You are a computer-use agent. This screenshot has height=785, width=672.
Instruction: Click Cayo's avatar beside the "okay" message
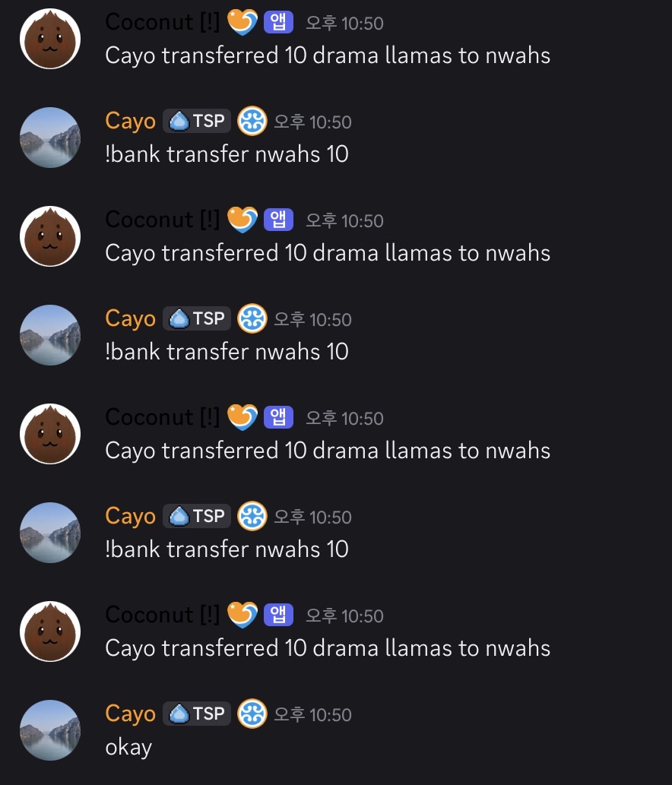(50, 730)
